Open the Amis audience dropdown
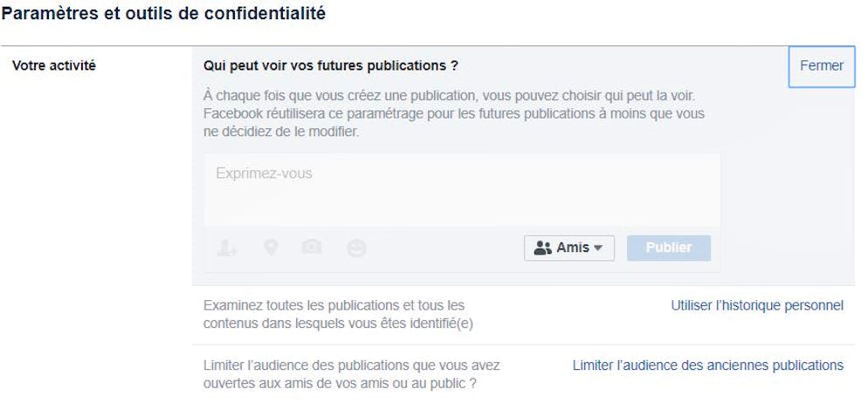Viewport: 868px width, 403px height. 569,249
